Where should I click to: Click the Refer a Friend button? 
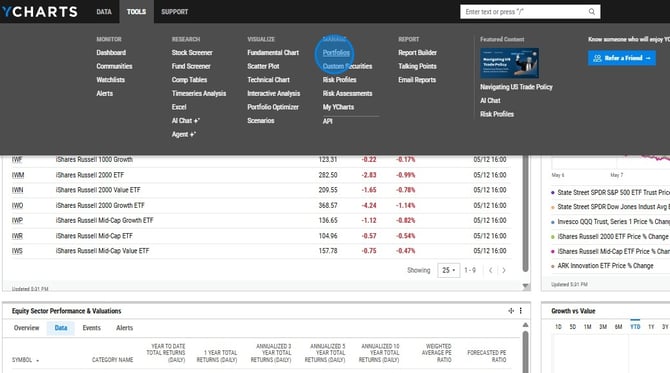click(622, 58)
